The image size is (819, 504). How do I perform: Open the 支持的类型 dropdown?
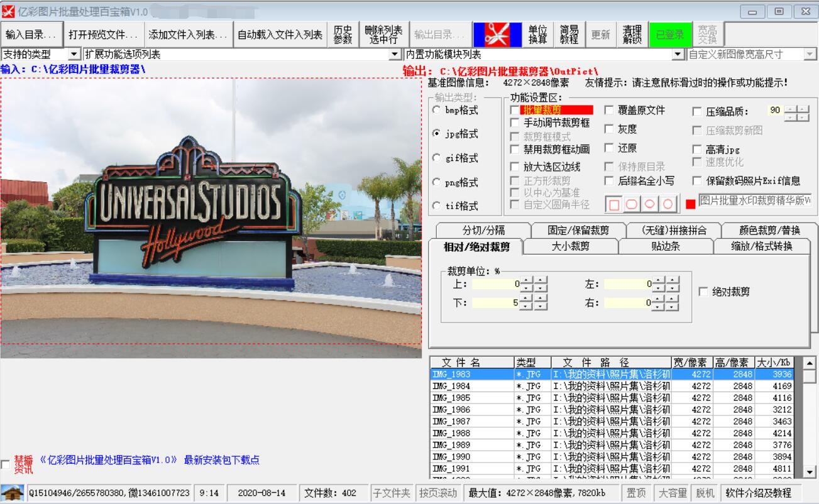click(x=74, y=54)
